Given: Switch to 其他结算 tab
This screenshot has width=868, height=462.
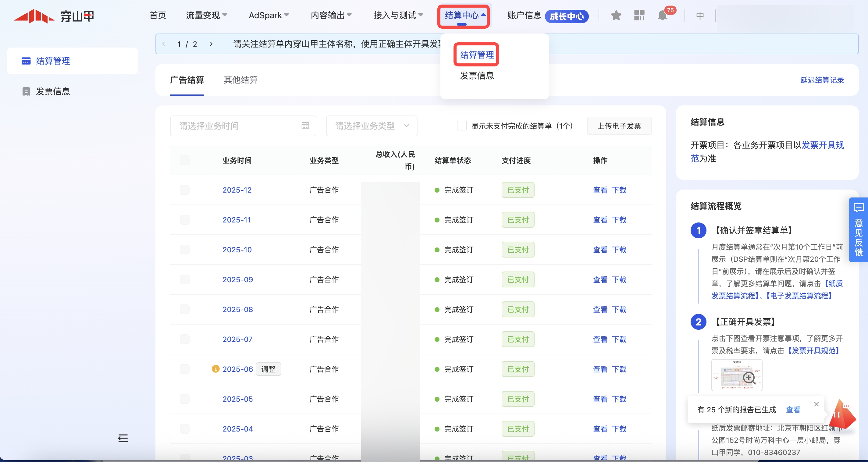Looking at the screenshot, I should click(x=240, y=80).
